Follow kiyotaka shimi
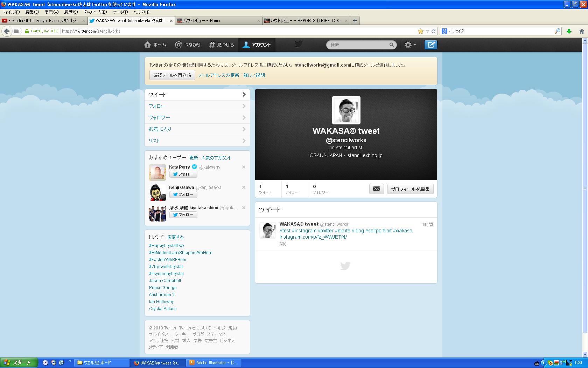This screenshot has height=368, width=588. pyautogui.click(x=183, y=215)
